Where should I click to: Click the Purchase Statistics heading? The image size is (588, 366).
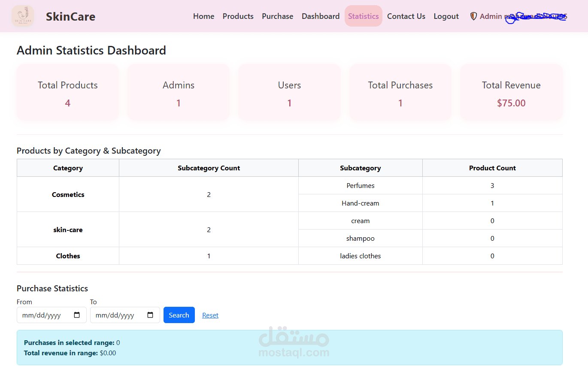coord(52,288)
